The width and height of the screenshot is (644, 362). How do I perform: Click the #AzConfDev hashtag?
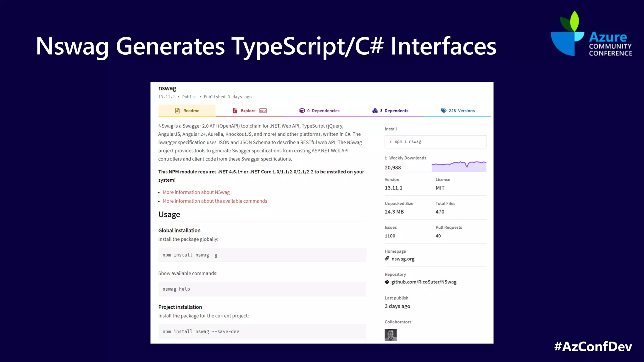click(x=593, y=346)
